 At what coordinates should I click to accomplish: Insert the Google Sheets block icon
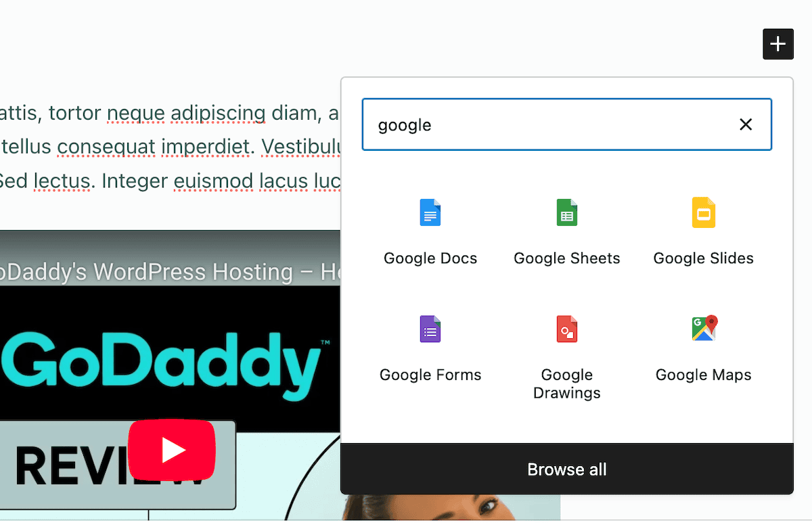pos(567,212)
